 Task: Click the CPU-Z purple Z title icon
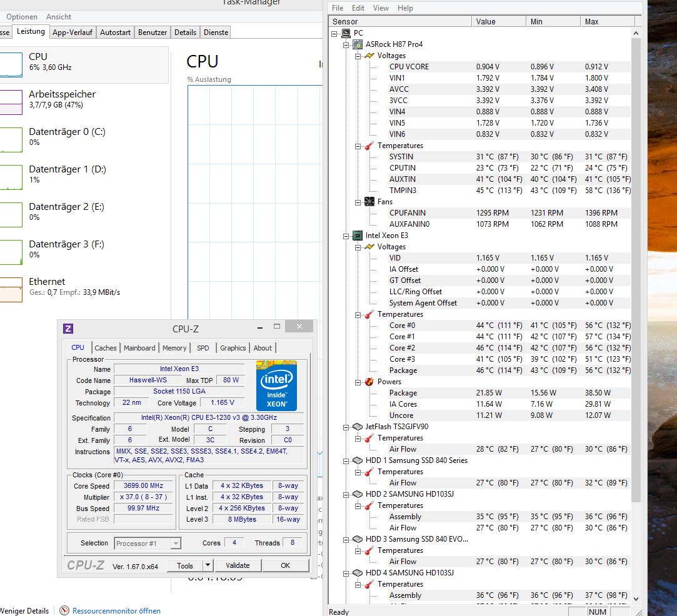(68, 329)
